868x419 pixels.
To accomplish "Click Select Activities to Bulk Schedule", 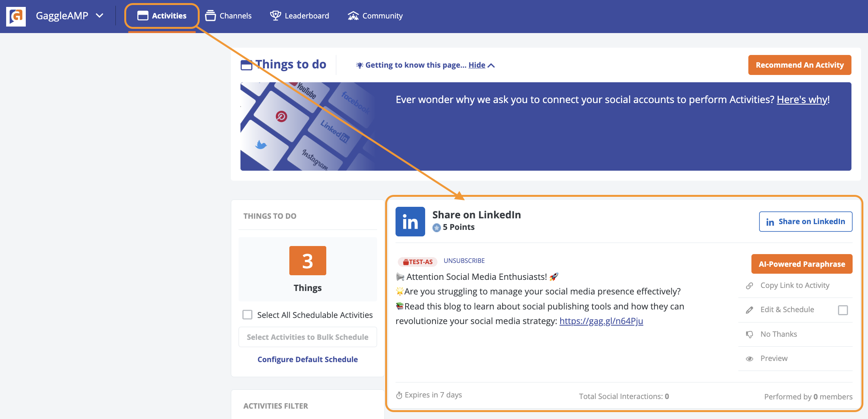I will (x=307, y=337).
